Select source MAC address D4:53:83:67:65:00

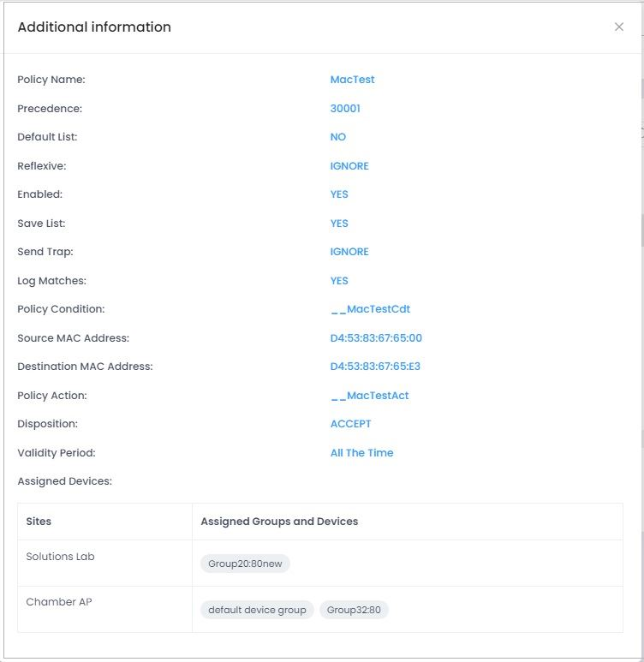coord(376,337)
